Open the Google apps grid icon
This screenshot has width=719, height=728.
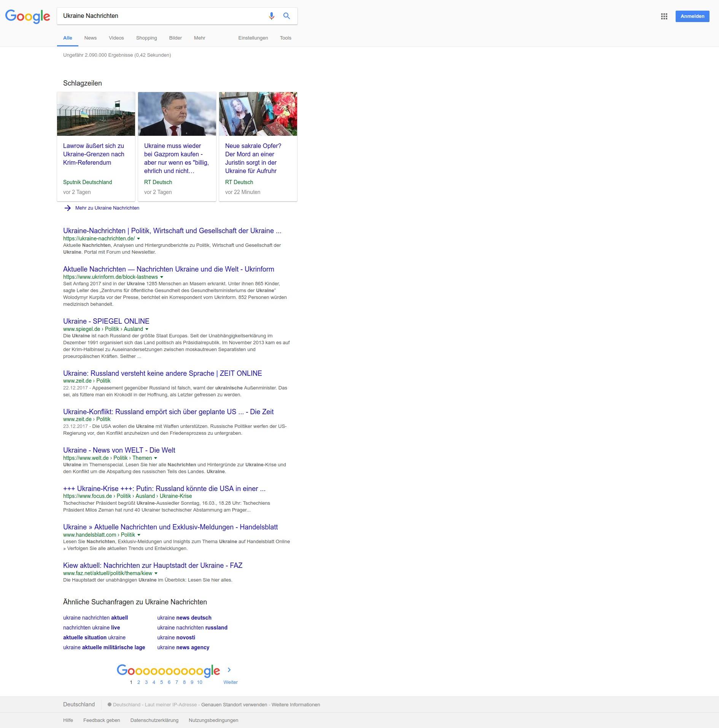(x=664, y=16)
